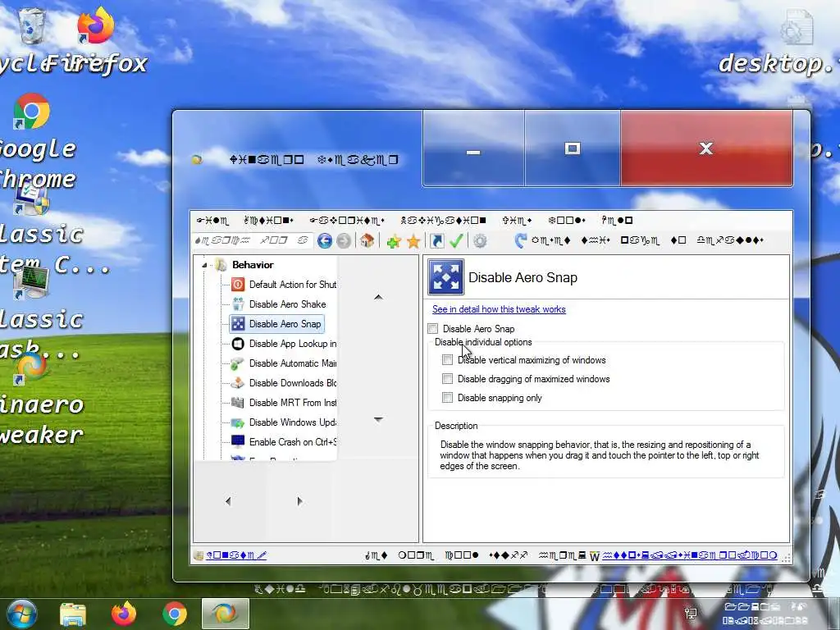Click the app icon in the Winaero title bar
The image size is (840, 630).
pos(197,160)
